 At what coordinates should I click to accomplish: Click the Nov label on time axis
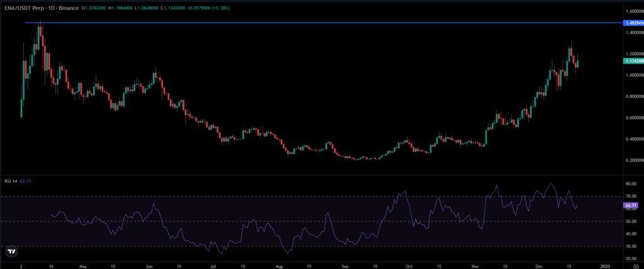475,266
